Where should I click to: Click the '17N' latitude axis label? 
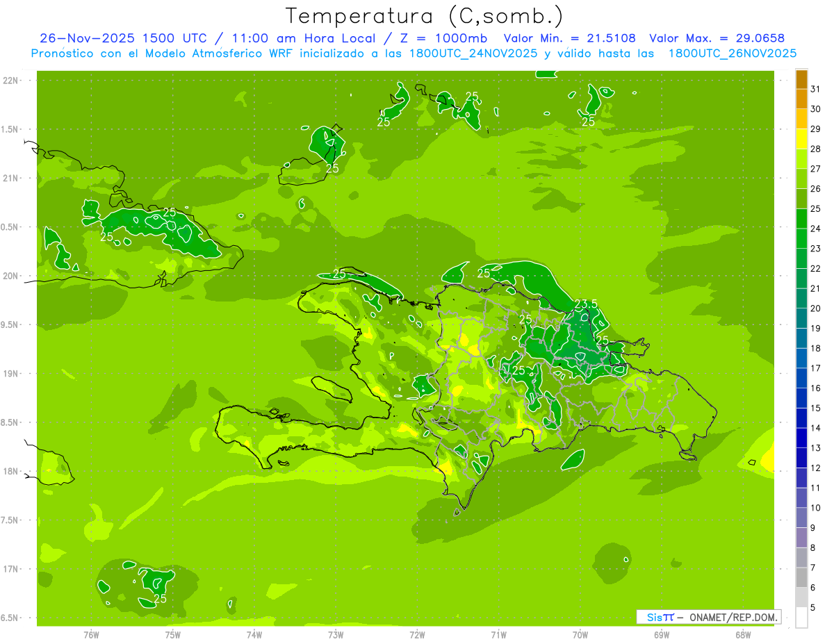pyautogui.click(x=11, y=570)
